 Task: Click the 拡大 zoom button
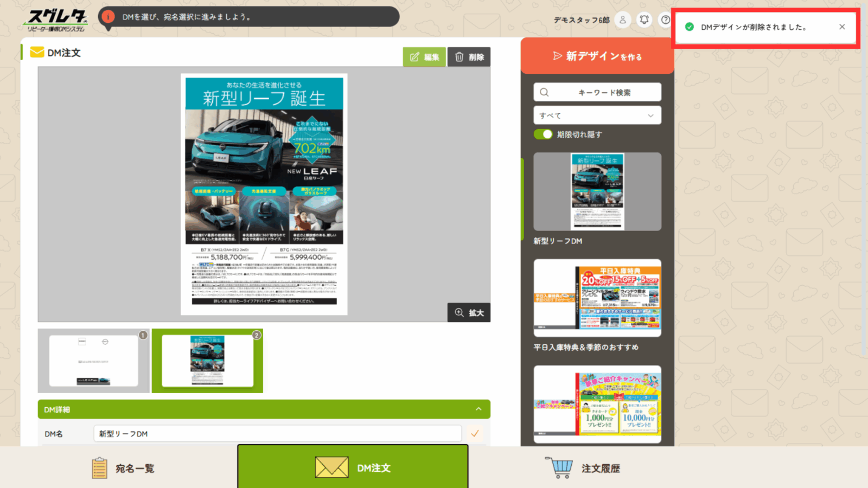(469, 313)
